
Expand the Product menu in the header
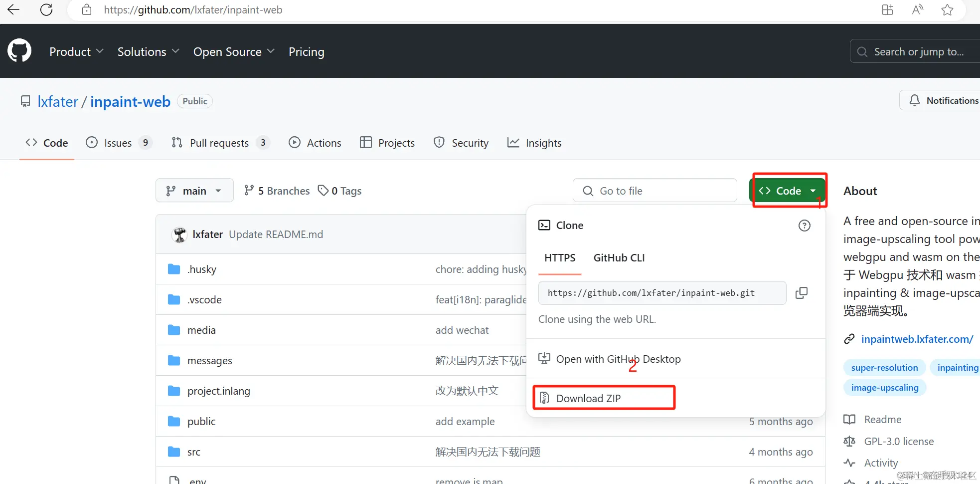[x=77, y=51]
